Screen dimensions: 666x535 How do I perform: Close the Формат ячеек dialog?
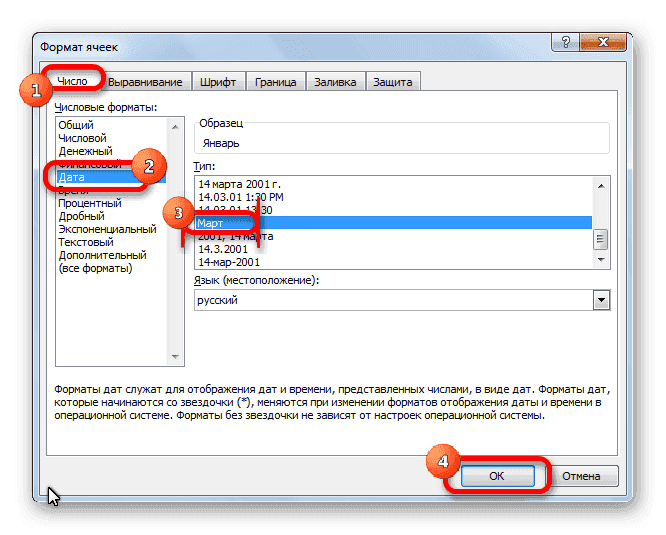(x=603, y=42)
